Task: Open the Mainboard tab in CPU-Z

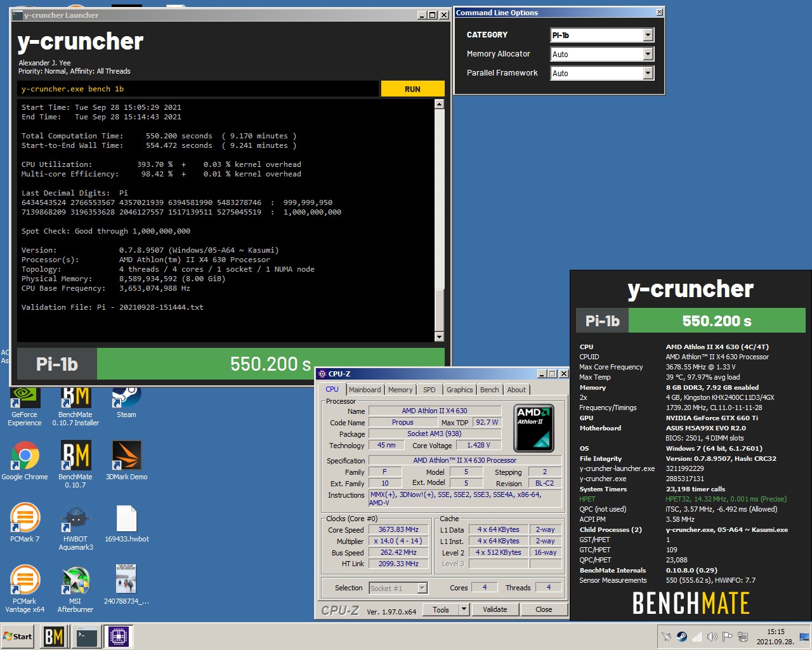Action: tap(365, 390)
